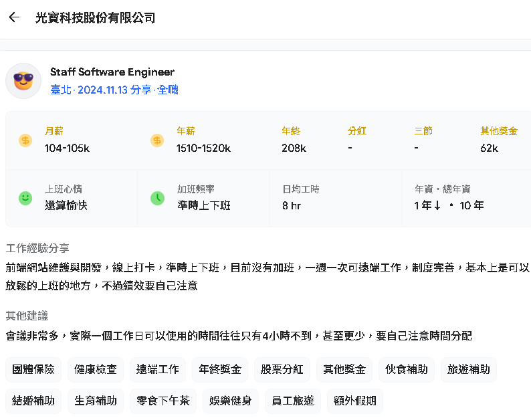The image size is (531, 420).
Task: Click the 三節 label
Action: pyautogui.click(x=423, y=131)
